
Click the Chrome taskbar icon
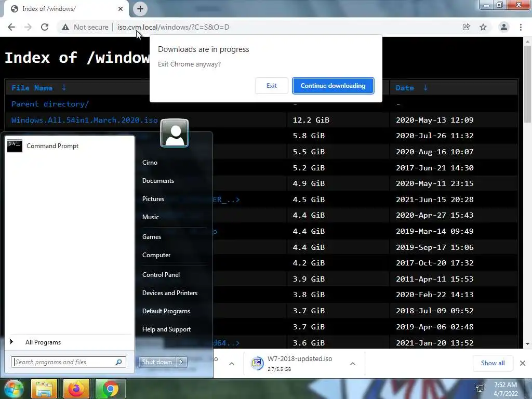pyautogui.click(x=110, y=389)
